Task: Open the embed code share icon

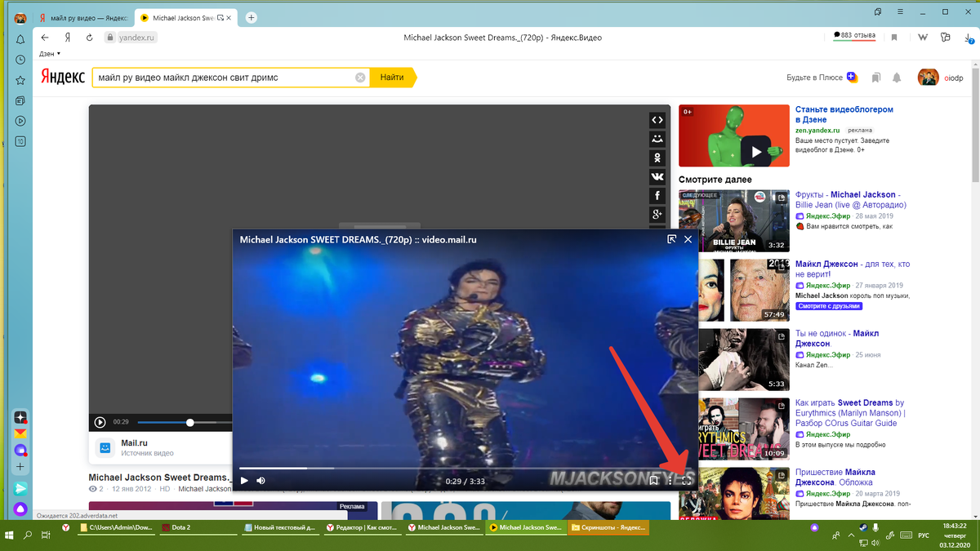Action: coord(657,120)
